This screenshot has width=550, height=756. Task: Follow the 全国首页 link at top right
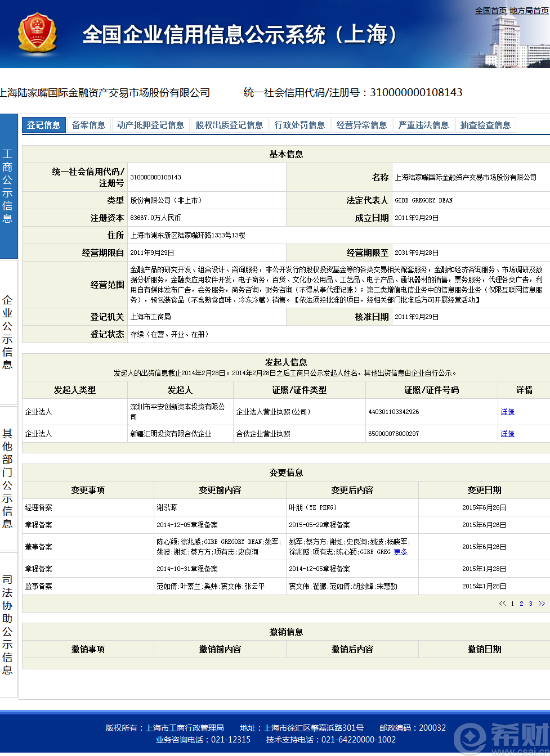pyautogui.click(x=490, y=11)
